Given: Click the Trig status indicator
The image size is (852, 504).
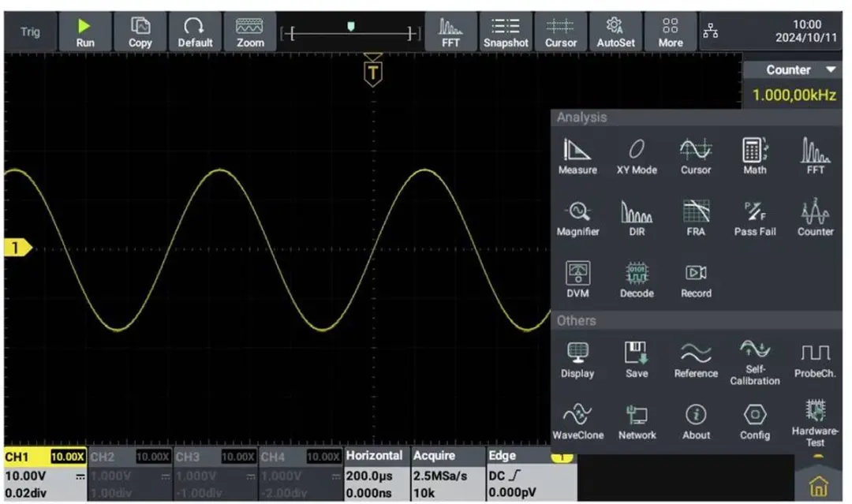Looking at the screenshot, I should (31, 32).
